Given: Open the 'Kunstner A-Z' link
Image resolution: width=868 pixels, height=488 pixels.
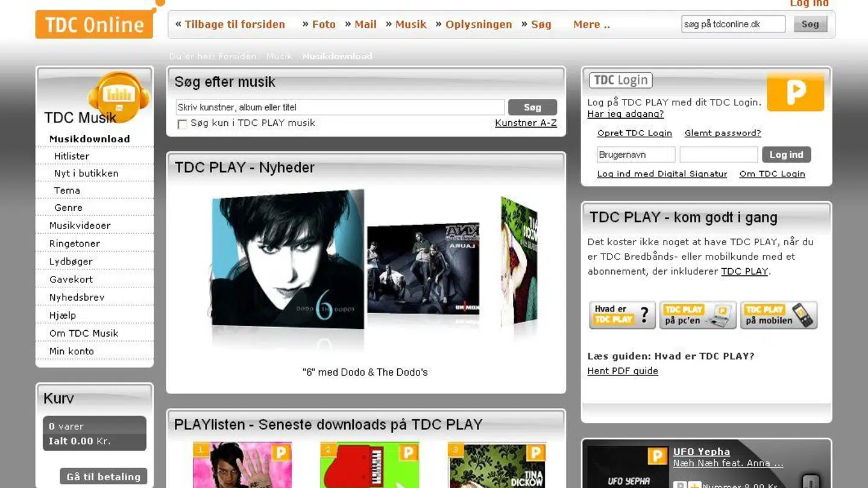Looking at the screenshot, I should pos(526,123).
